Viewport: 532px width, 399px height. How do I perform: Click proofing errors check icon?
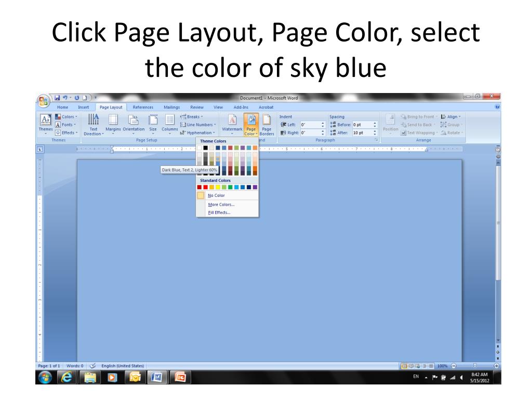point(92,366)
